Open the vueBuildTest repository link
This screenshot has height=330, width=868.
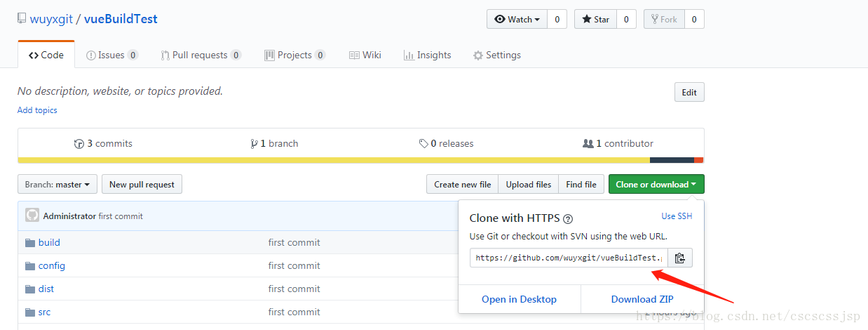121,19
